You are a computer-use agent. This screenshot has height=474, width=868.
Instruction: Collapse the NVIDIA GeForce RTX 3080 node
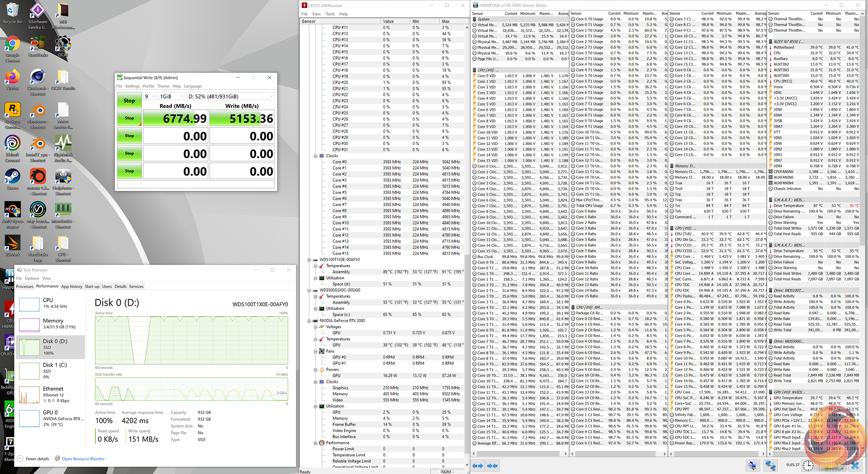(x=309, y=321)
